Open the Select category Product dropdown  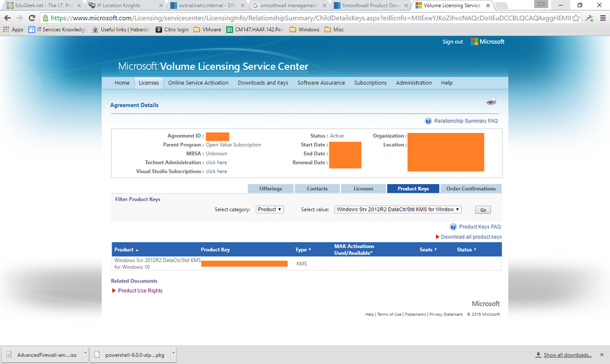[x=270, y=209]
